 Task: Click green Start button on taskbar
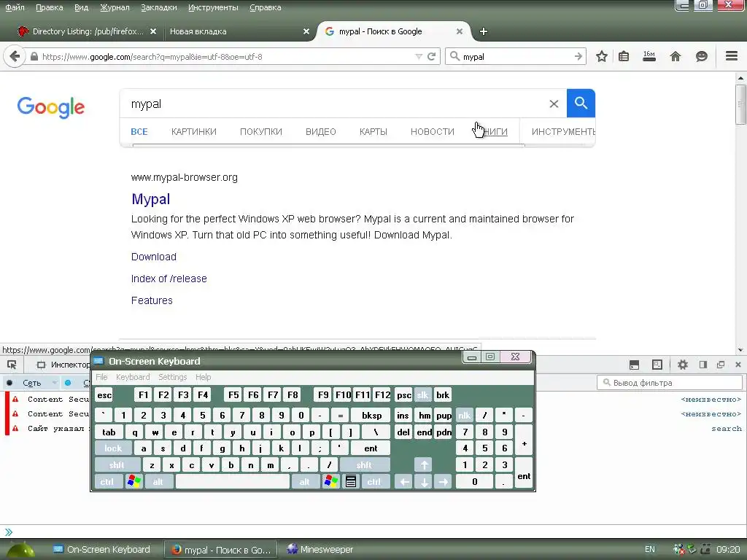coord(21,550)
